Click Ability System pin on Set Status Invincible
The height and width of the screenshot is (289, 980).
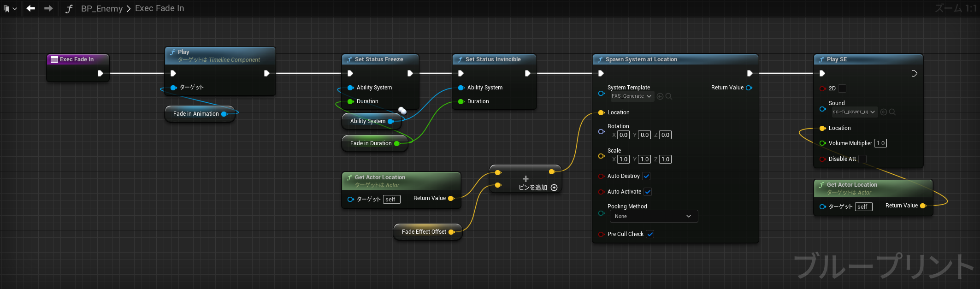pos(461,88)
